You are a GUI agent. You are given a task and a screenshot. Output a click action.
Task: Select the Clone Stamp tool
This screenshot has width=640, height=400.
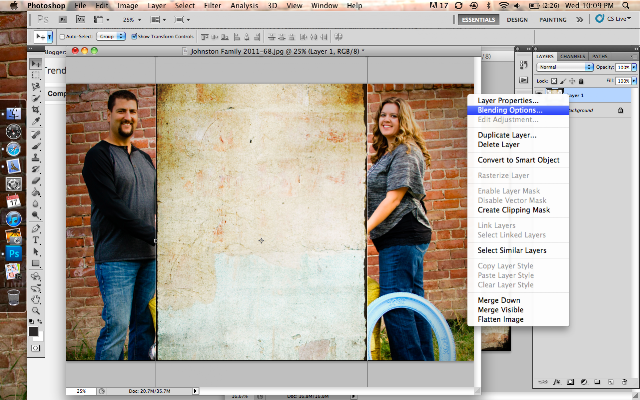pyautogui.click(x=36, y=158)
